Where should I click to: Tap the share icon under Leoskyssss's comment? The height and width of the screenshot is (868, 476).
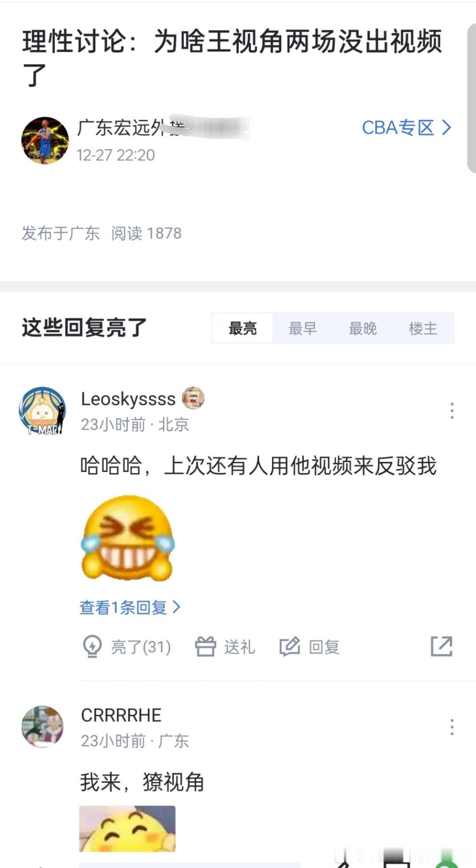[442, 646]
